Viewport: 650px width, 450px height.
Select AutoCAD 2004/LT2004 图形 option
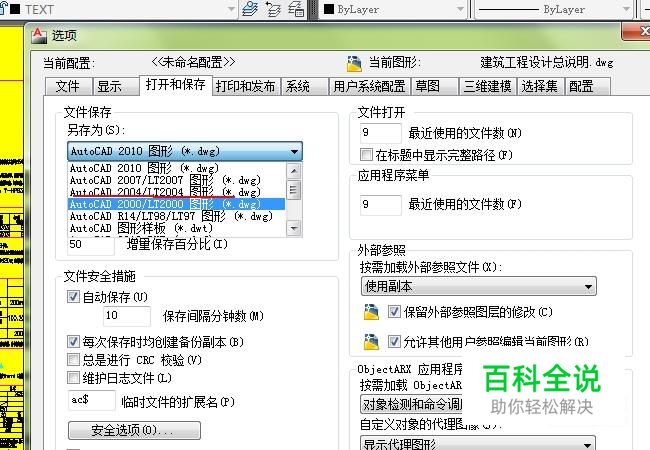177,192
